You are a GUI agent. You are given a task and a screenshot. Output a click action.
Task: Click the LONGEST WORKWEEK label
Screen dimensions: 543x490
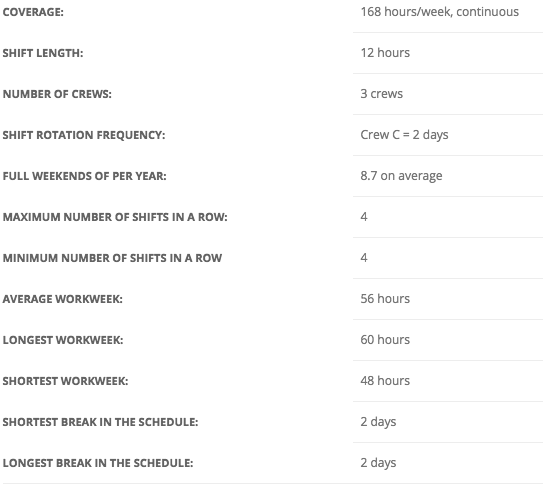(x=63, y=340)
